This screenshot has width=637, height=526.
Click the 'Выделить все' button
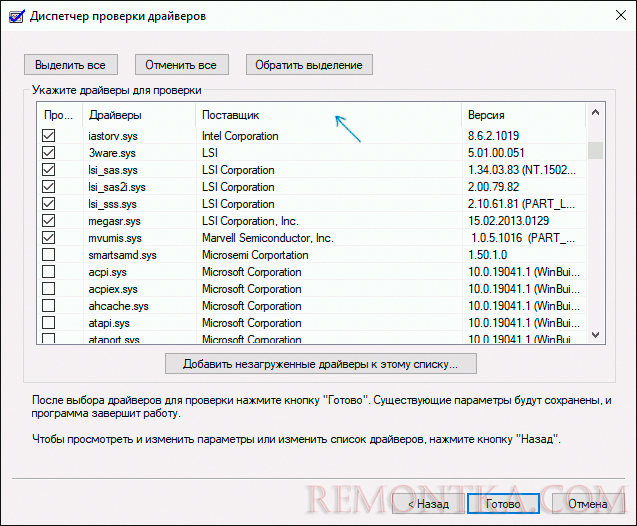tap(71, 65)
